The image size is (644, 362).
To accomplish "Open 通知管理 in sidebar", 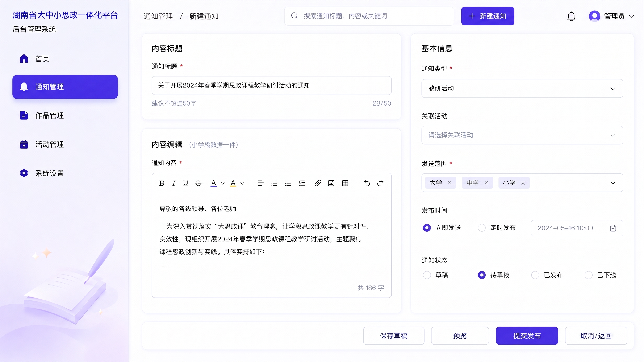I will tap(65, 87).
